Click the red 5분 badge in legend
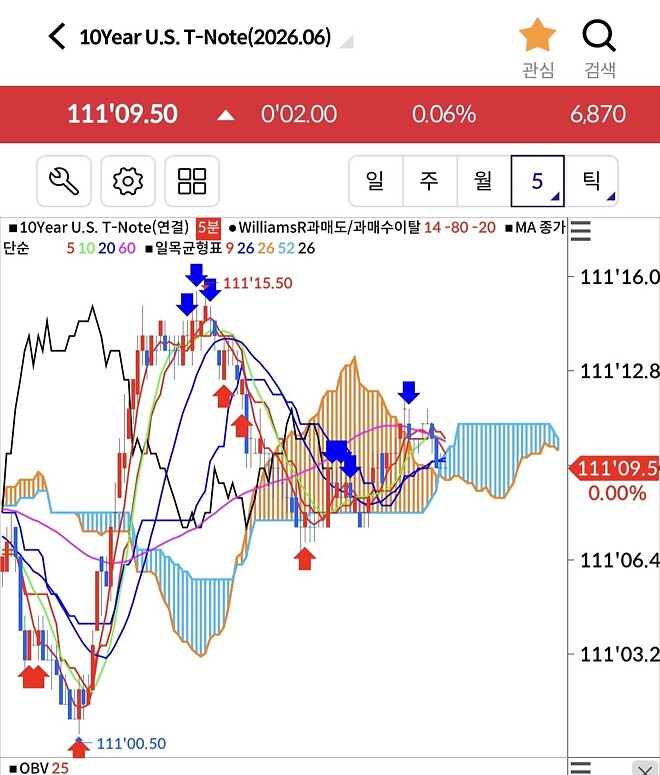Image resolution: width=660 pixels, height=775 pixels. (x=208, y=227)
